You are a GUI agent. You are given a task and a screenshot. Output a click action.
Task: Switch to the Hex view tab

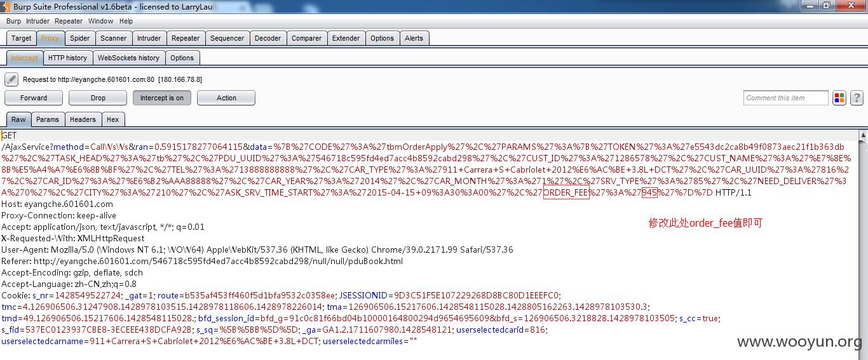tap(113, 119)
